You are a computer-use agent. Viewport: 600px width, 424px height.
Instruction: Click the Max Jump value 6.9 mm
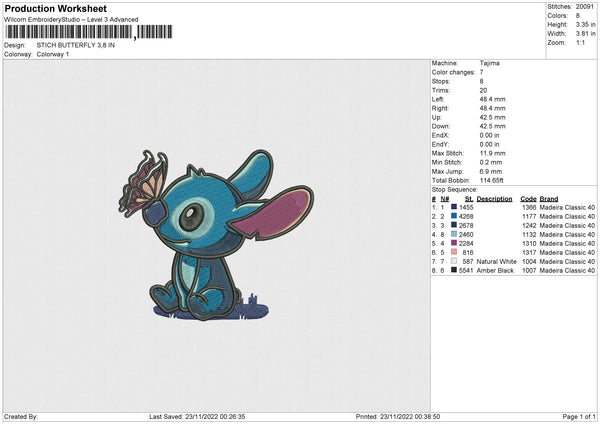click(x=491, y=171)
